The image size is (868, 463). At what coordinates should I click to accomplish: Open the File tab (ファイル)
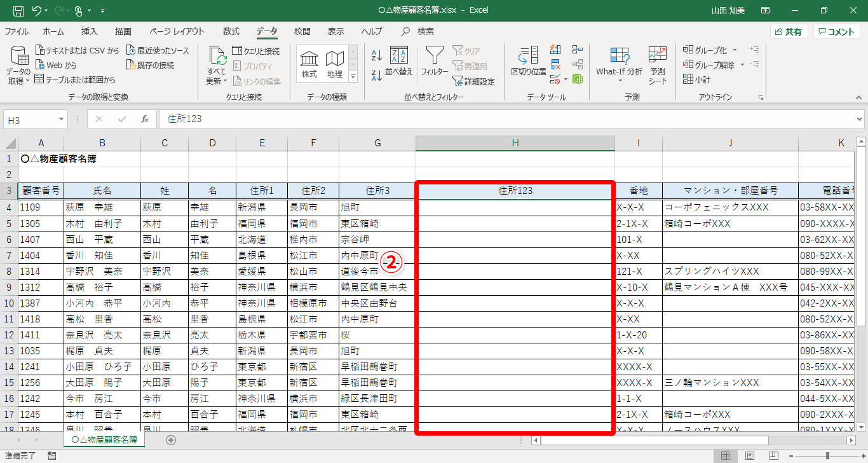click(x=17, y=31)
